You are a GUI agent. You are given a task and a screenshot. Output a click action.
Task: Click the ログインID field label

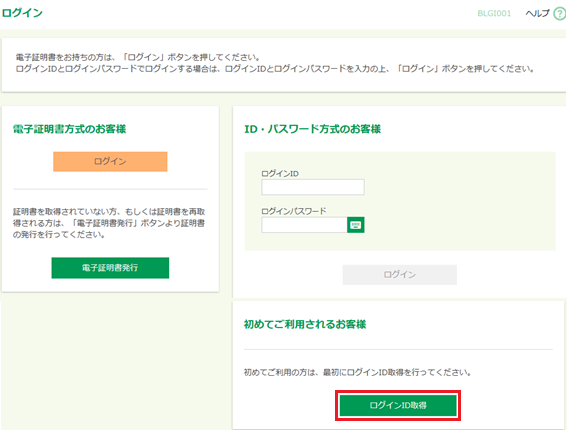(x=280, y=174)
